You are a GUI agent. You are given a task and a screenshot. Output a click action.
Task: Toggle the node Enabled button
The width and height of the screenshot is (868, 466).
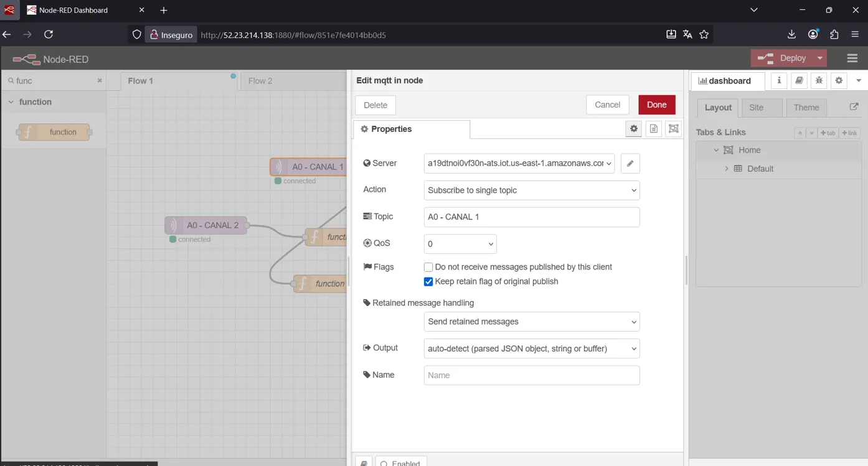tap(400, 462)
